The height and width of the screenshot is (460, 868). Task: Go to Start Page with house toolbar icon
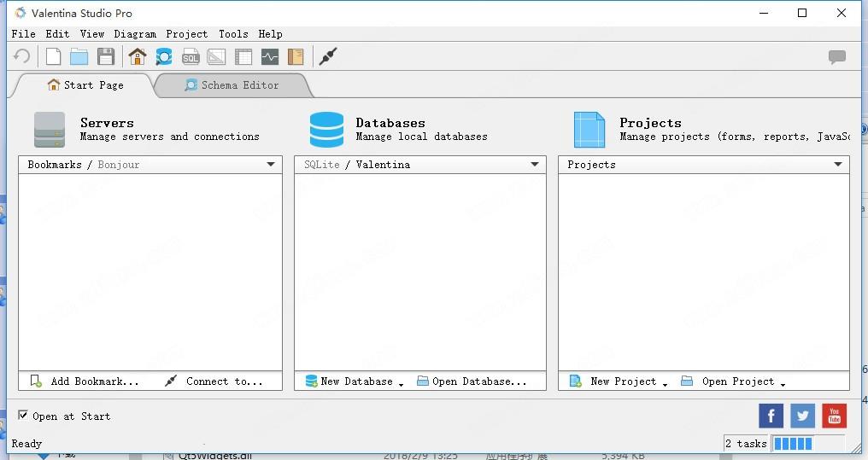pos(138,56)
